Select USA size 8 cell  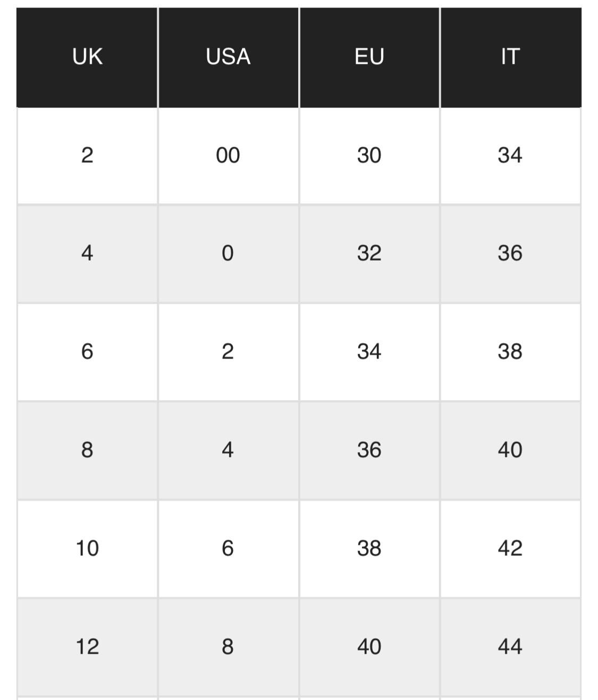228,647
